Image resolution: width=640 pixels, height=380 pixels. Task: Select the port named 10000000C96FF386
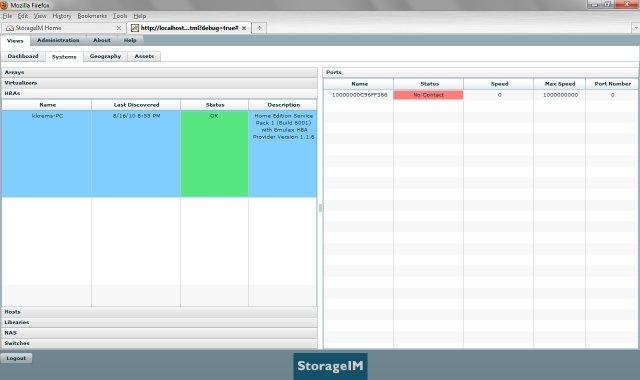coord(359,95)
